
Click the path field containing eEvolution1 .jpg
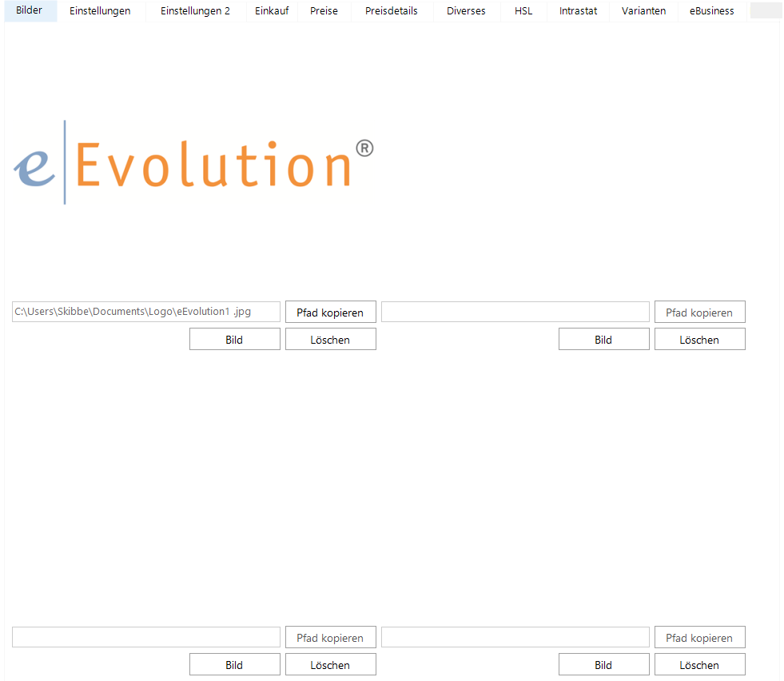(146, 312)
